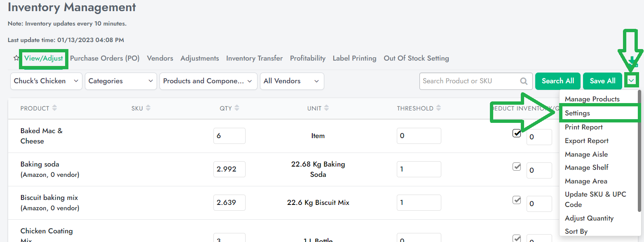This screenshot has height=242, width=644.
Task: Sort the list by QTY column
Action: click(x=237, y=108)
